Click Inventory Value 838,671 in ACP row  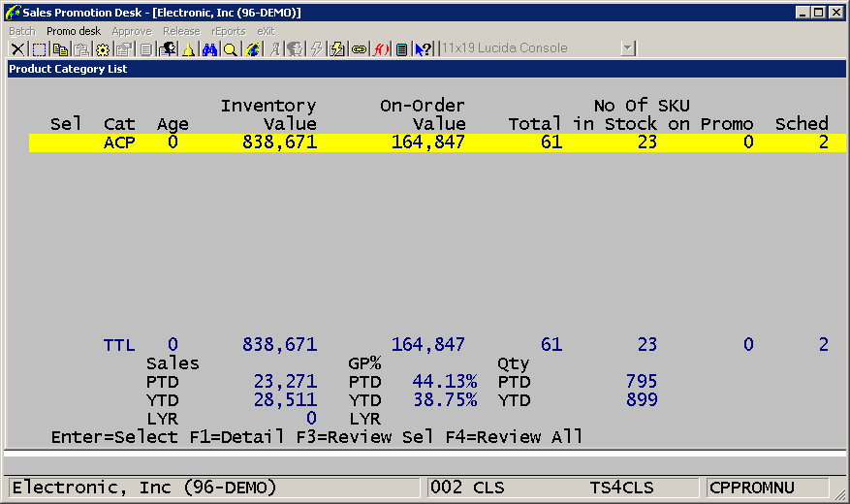[280, 142]
